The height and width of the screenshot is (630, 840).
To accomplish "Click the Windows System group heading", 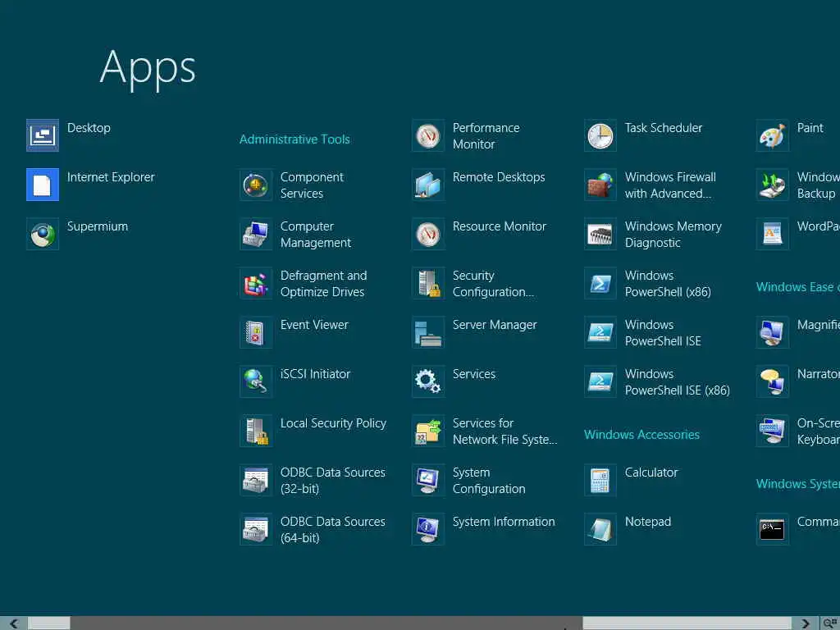I will click(797, 484).
